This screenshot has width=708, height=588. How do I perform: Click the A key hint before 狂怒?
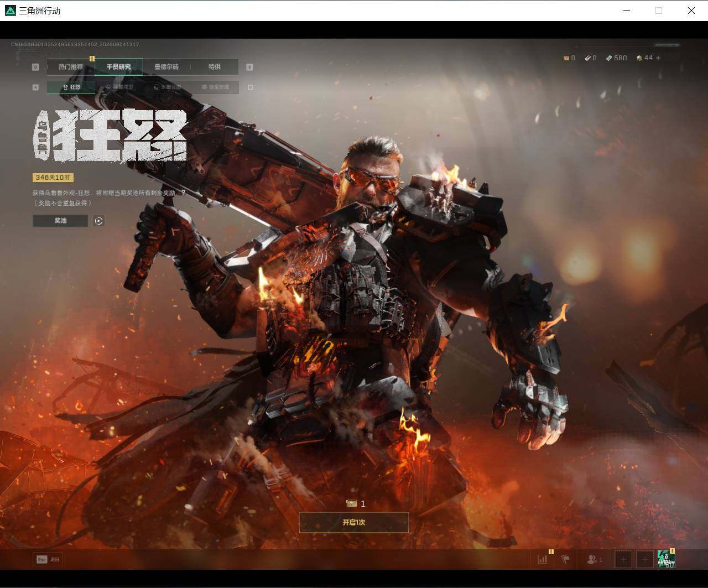[x=35, y=87]
